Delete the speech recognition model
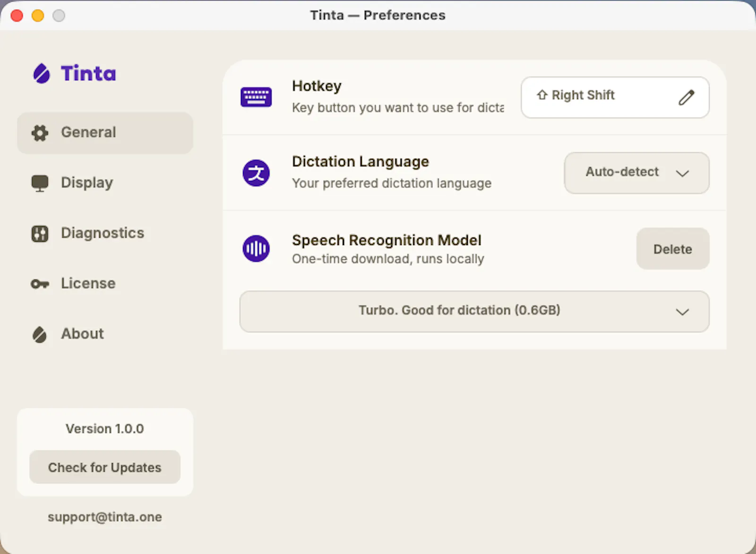 tap(673, 249)
